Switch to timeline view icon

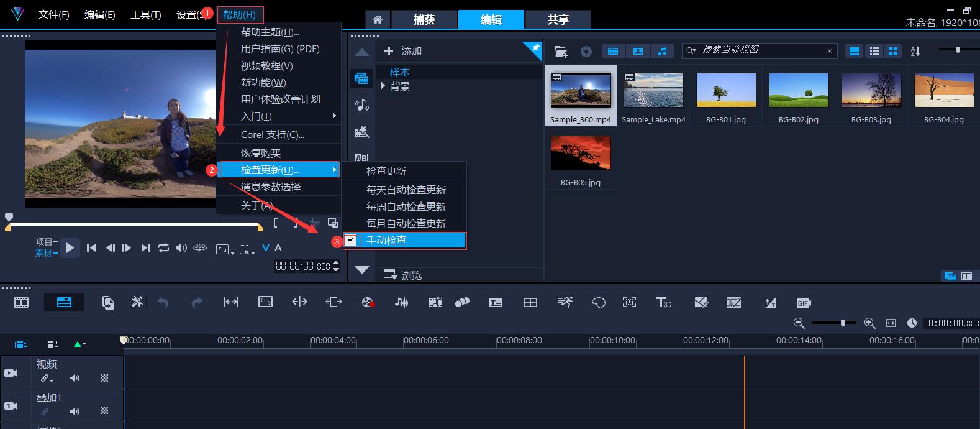click(x=65, y=302)
